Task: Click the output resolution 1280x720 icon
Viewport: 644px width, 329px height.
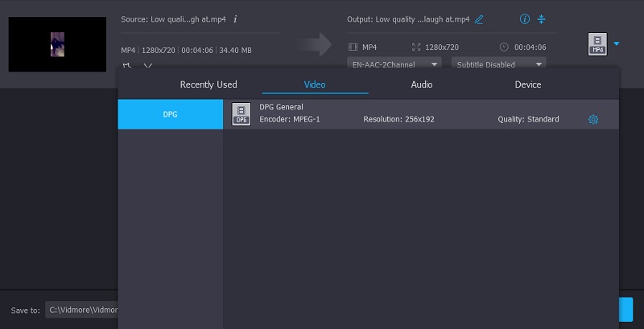Action: point(416,47)
